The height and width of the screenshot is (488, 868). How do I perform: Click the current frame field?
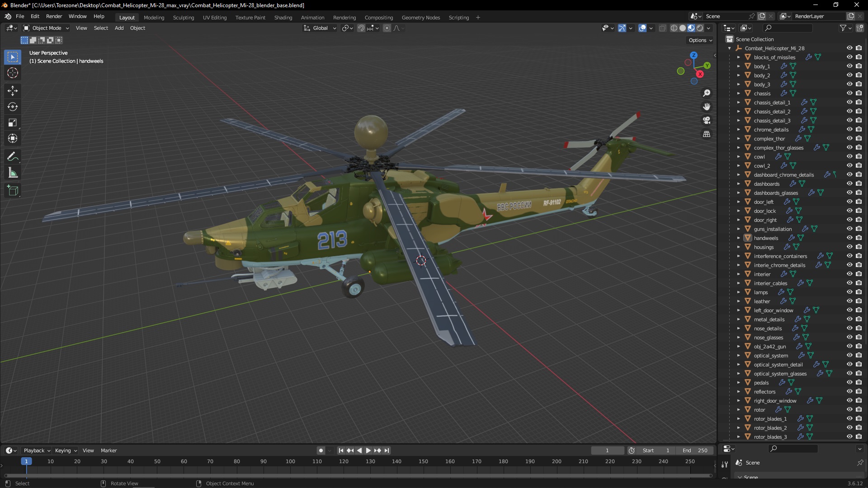[607, 450]
